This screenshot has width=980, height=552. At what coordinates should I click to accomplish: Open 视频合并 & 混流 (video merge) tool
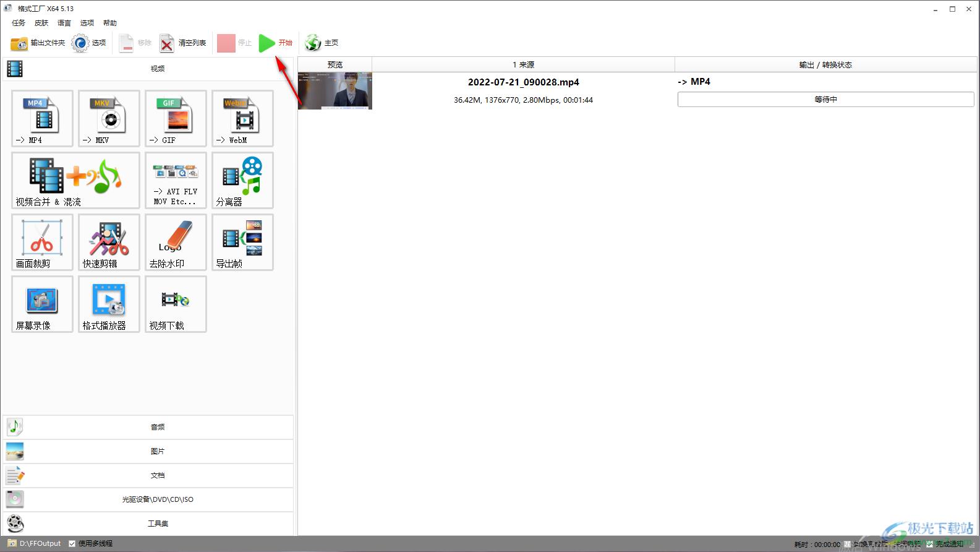click(x=75, y=180)
